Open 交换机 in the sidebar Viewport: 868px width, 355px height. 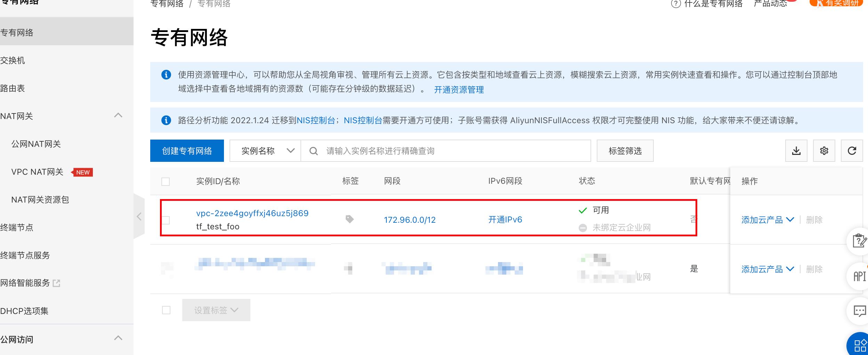pyautogui.click(x=13, y=60)
